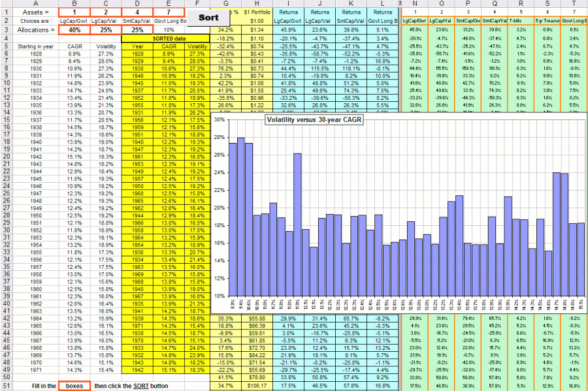Image resolution: width=588 pixels, height=391 pixels.
Task: Select column D by its header
Action: [137, 4]
